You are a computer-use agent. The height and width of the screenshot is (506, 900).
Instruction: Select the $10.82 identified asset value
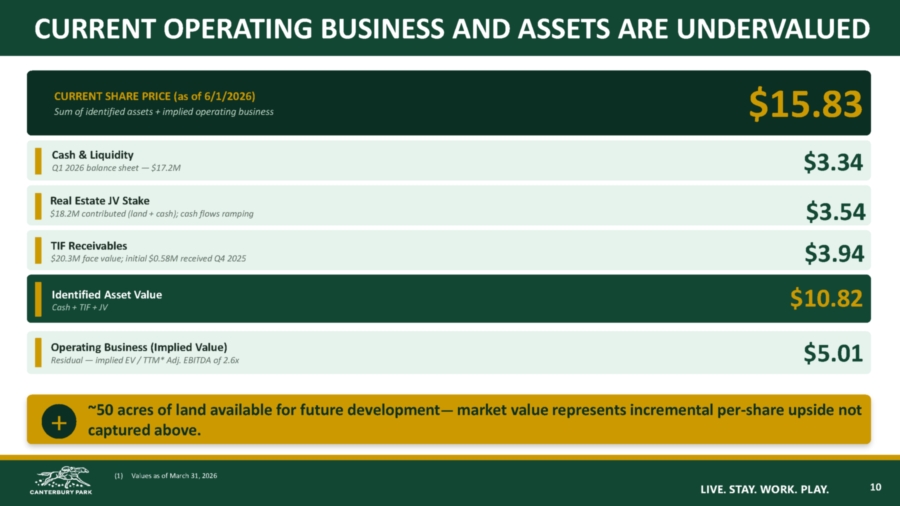pyautogui.click(x=826, y=298)
